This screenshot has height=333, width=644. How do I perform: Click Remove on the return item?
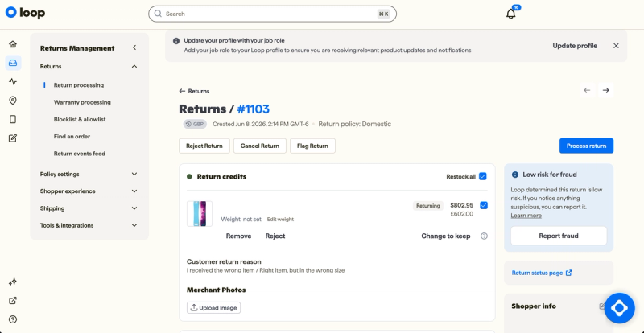point(238,236)
